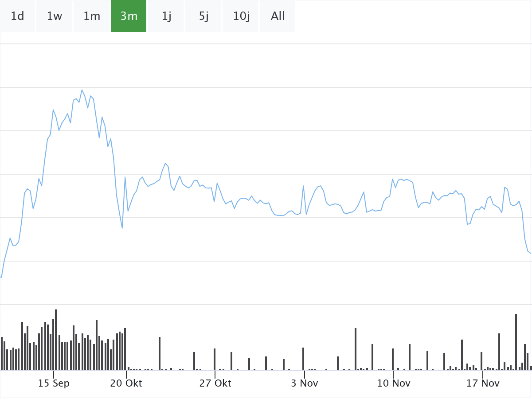The width and height of the screenshot is (532, 399).
Task: Click the 15 Sep axis label
Action: pos(54,383)
